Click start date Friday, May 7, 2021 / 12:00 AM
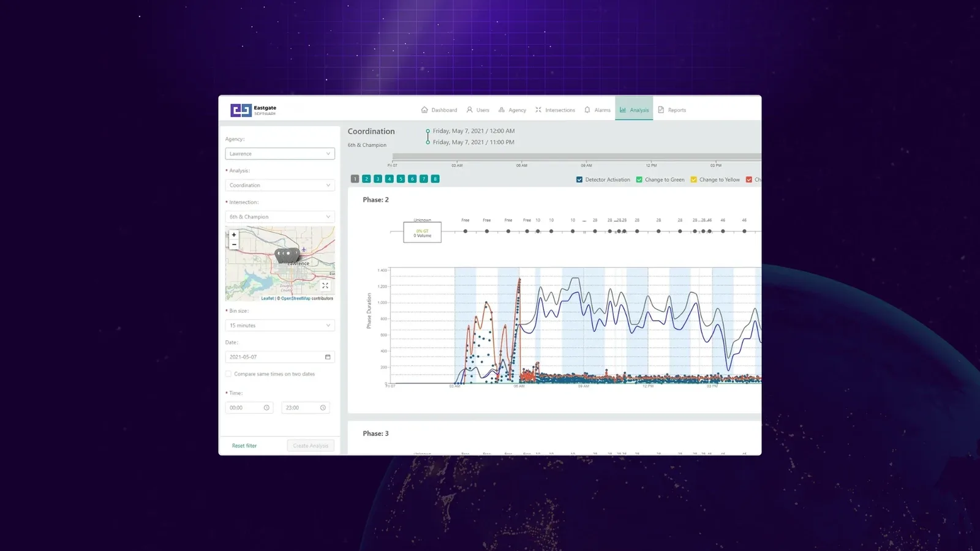 pos(473,131)
